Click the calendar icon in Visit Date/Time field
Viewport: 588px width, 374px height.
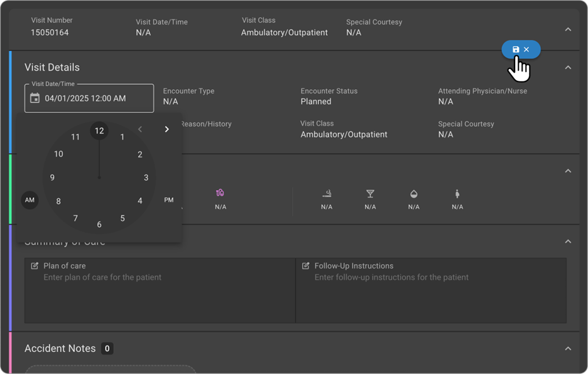(x=35, y=99)
